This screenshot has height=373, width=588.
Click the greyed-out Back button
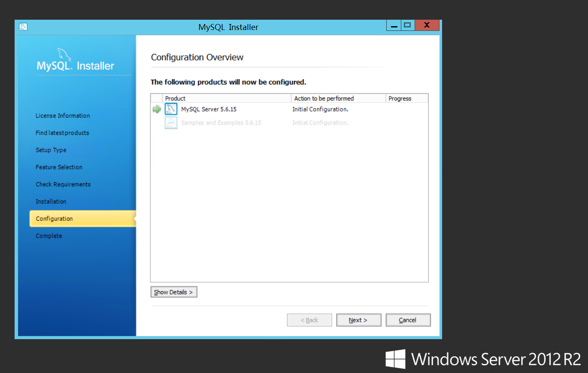309,320
